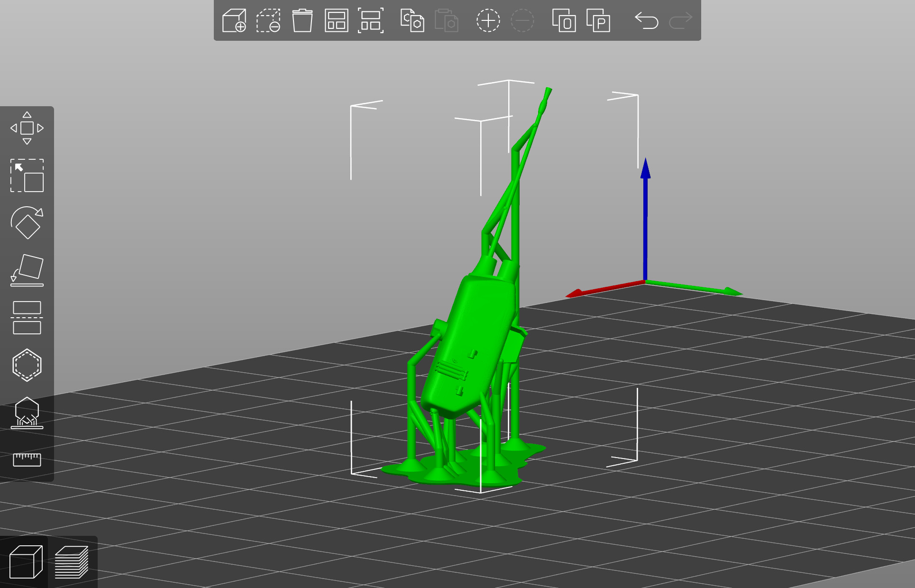Viewport: 915px width, 588px height.
Task: Select the Place on face tool
Action: [x=27, y=270]
